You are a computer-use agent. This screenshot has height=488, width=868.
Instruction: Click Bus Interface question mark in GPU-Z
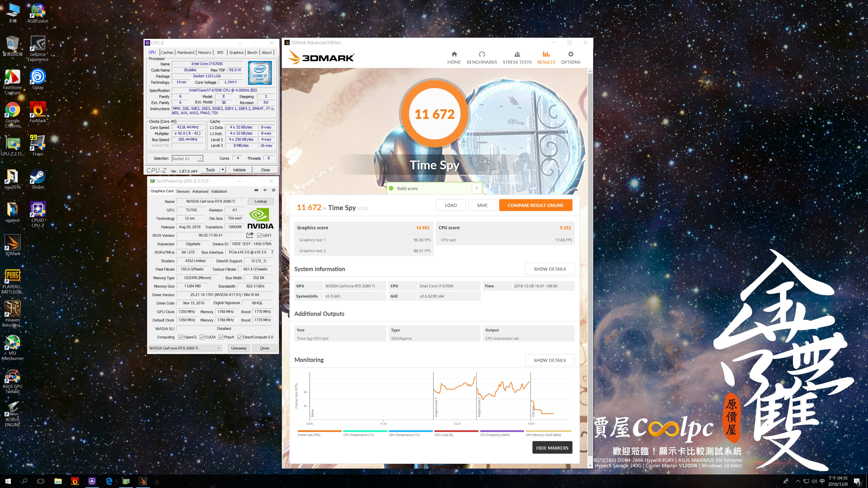tap(272, 252)
